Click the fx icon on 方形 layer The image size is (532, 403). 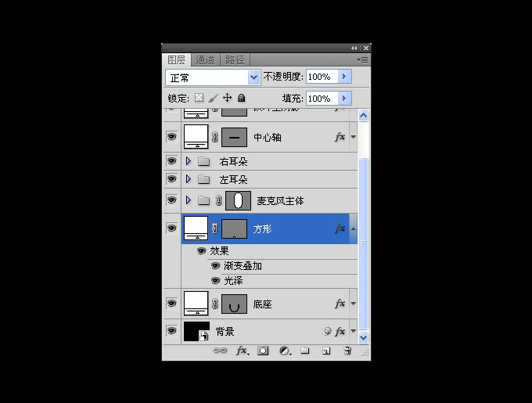(x=340, y=228)
